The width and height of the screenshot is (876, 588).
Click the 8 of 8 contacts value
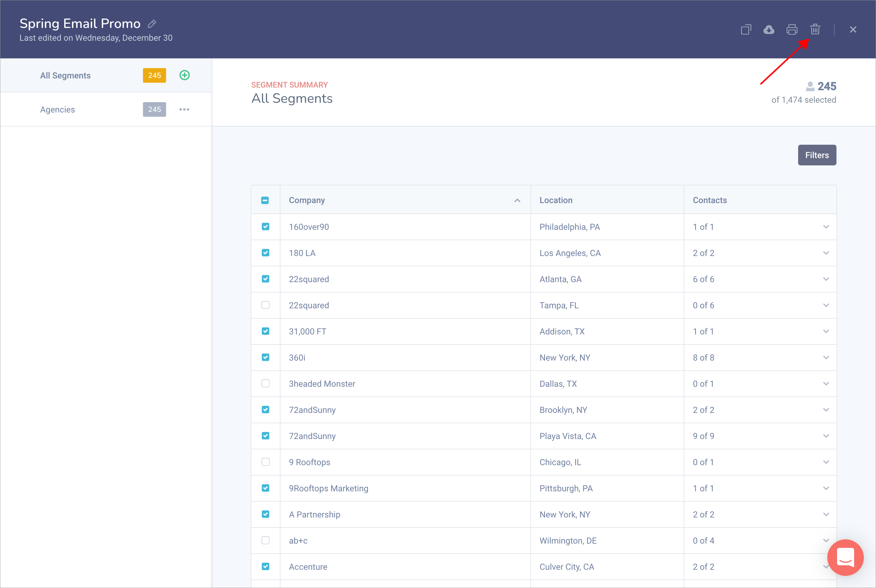[704, 358]
